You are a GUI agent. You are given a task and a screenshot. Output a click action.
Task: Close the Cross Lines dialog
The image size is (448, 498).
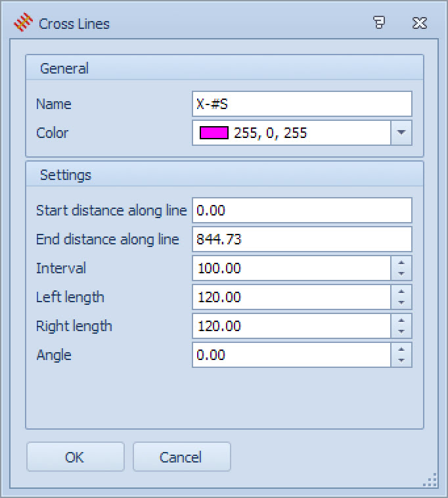click(x=420, y=24)
